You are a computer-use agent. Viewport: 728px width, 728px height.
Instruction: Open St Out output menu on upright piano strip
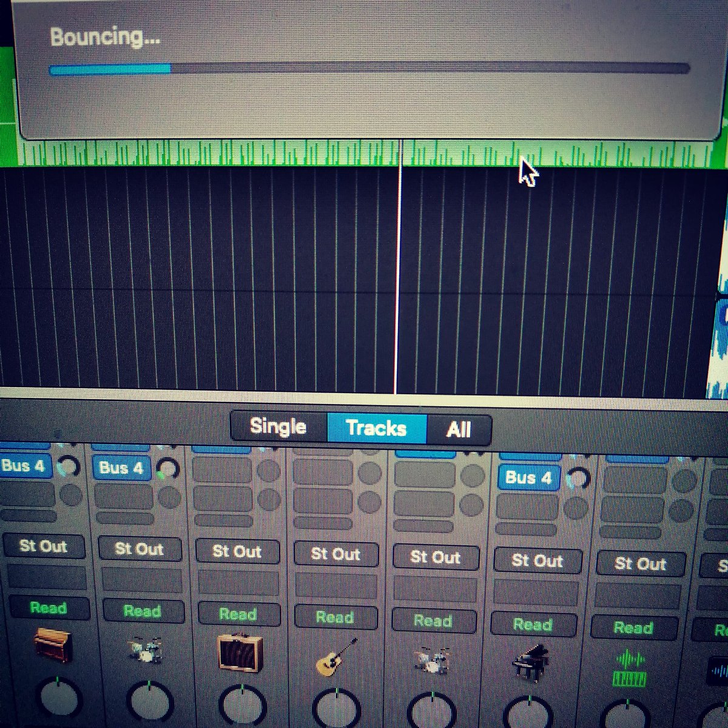coord(43,546)
